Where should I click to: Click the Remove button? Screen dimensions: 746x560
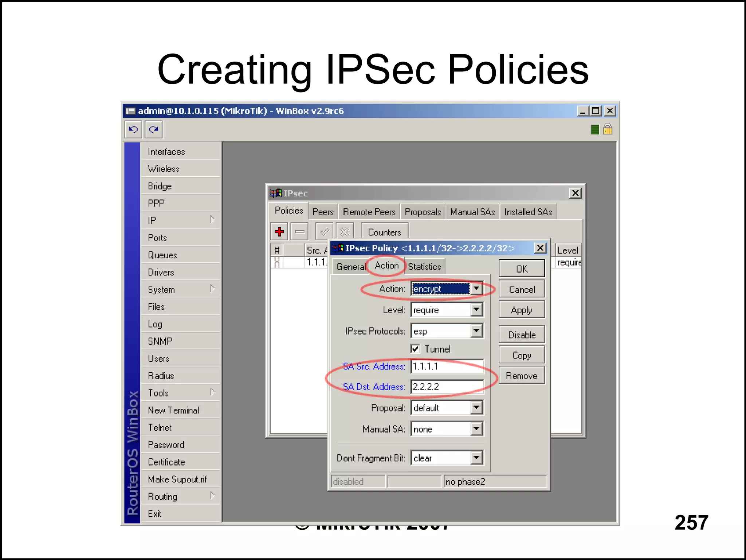522,375
